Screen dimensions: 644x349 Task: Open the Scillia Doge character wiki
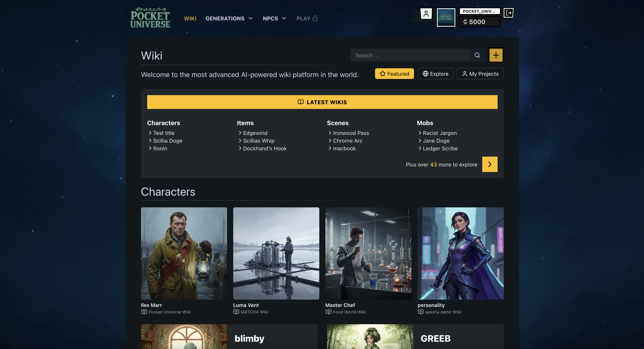[168, 140]
